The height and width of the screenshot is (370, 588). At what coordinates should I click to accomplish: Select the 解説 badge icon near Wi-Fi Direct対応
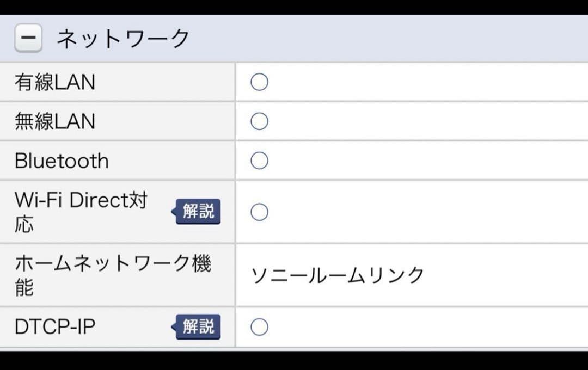198,212
